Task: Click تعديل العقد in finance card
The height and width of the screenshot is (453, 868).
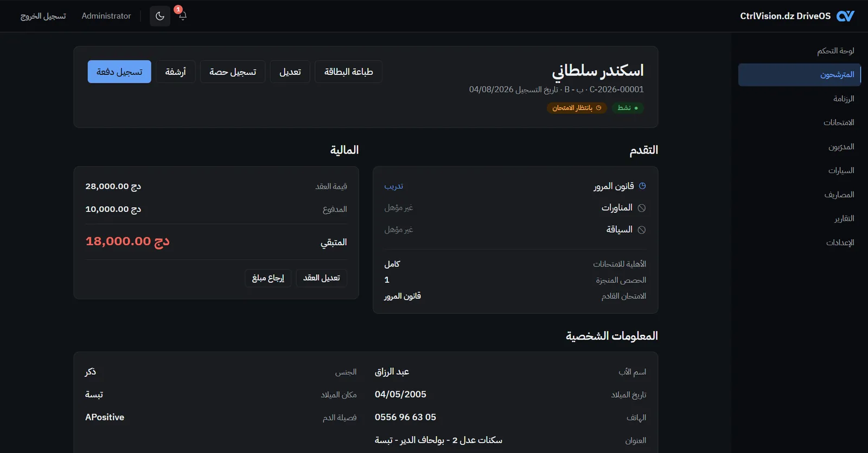Action: click(x=322, y=278)
